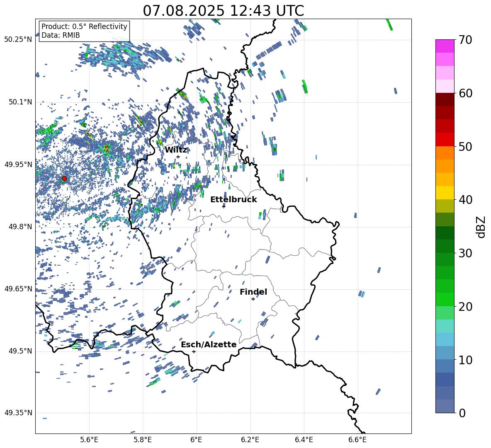
Task: Click the Wiltz station cross marker
Action: pyautogui.click(x=178, y=157)
